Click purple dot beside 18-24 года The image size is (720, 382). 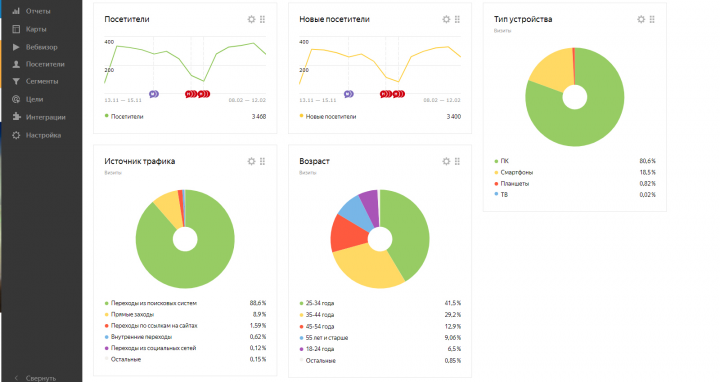302,349
